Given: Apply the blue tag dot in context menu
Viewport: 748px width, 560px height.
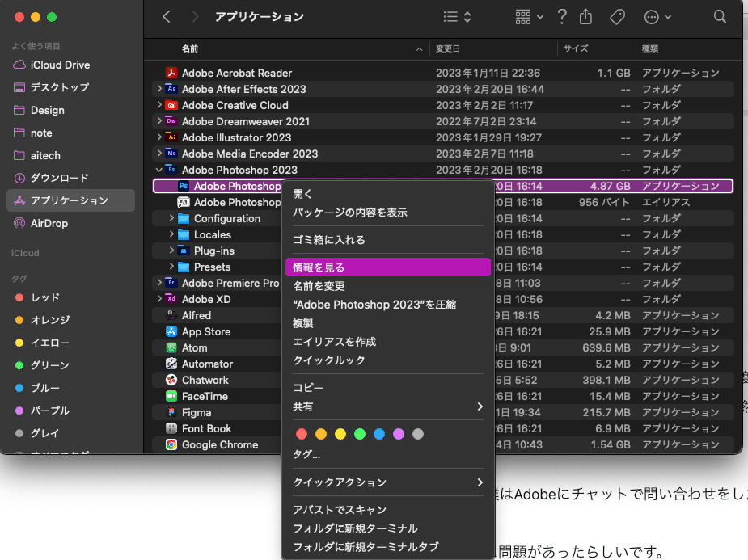Looking at the screenshot, I should (x=379, y=434).
